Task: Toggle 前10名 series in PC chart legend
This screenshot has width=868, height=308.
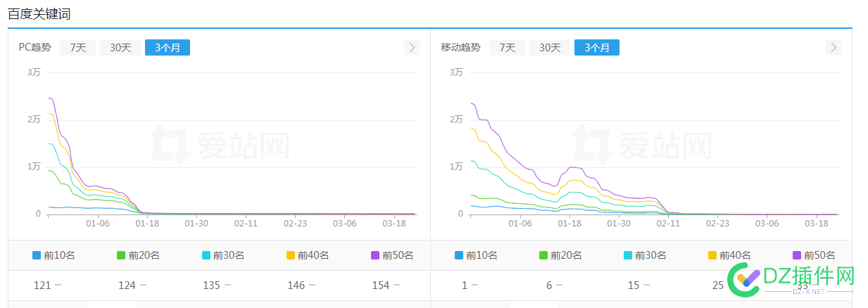Action: click(x=54, y=255)
